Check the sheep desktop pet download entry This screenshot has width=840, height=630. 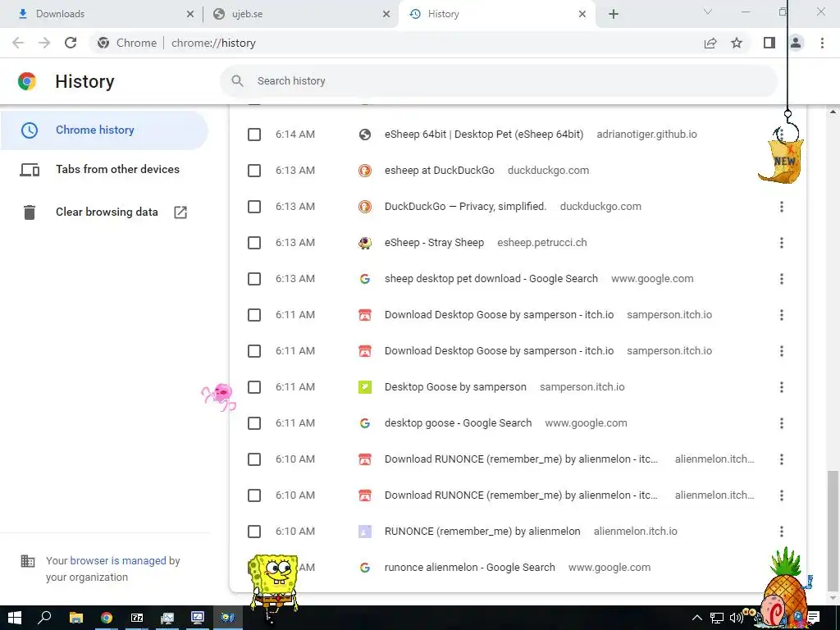254,279
